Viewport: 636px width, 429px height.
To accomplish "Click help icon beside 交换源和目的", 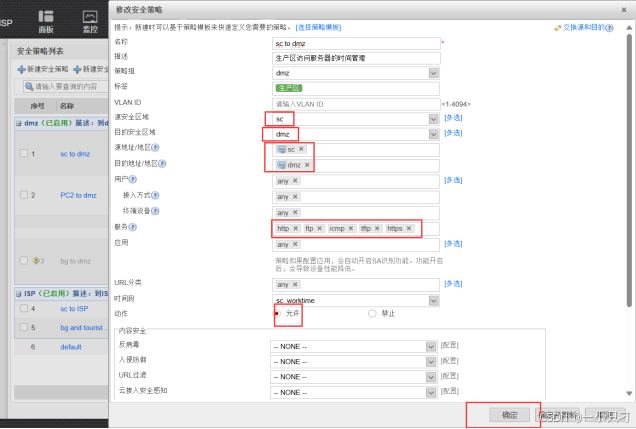I will [609, 28].
